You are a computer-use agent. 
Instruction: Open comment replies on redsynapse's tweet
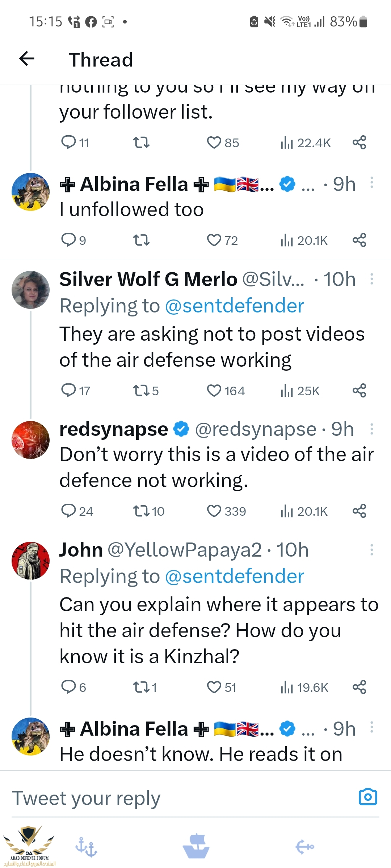point(68,511)
